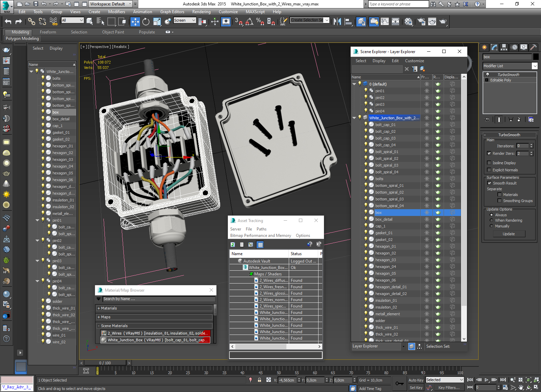541x392 pixels.
Task: Click the Select and Rotate tool
Action: [x=146, y=22]
